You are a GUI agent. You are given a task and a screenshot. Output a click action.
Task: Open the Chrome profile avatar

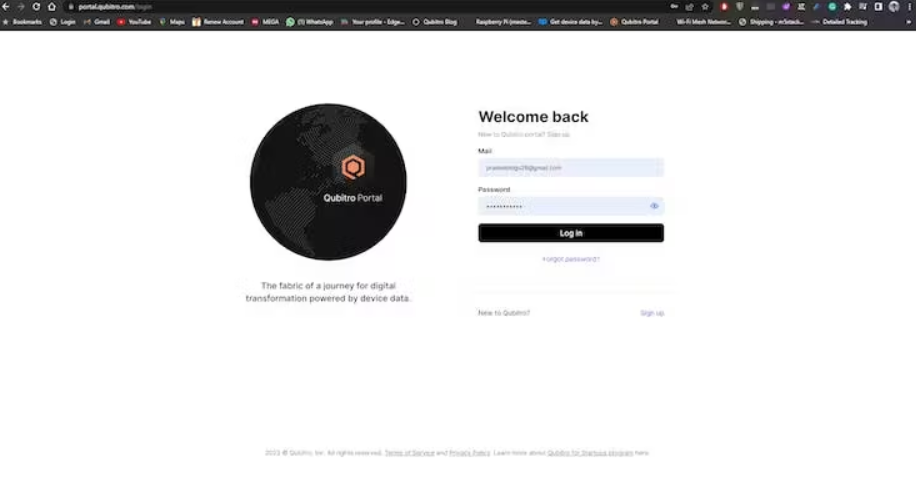[x=894, y=6]
